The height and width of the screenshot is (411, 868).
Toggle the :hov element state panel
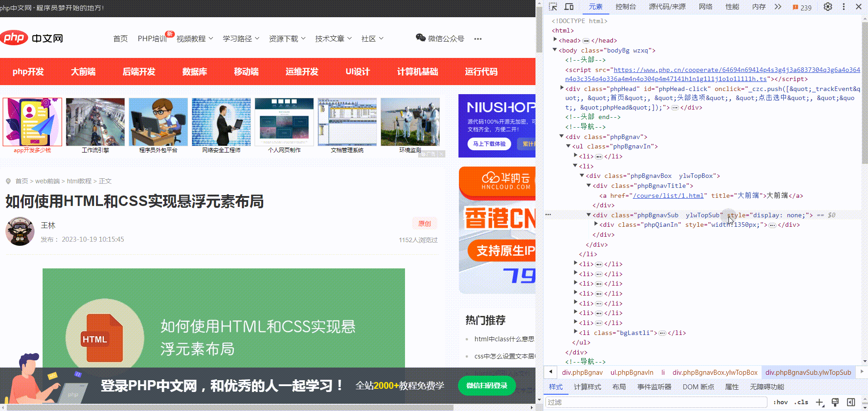780,402
